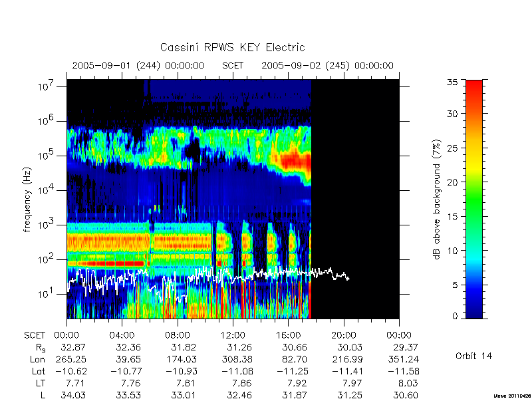Click the time tick label '04:00'
This screenshot has height=399, width=532.
coord(122,335)
